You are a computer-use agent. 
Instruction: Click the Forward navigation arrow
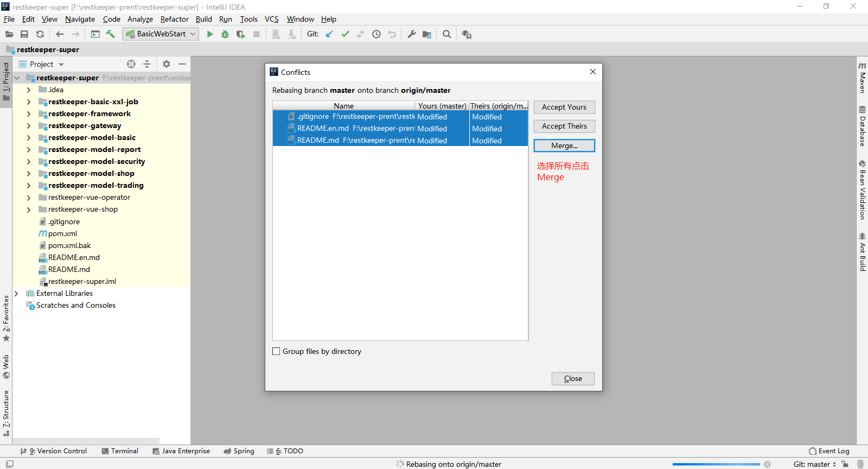click(75, 34)
